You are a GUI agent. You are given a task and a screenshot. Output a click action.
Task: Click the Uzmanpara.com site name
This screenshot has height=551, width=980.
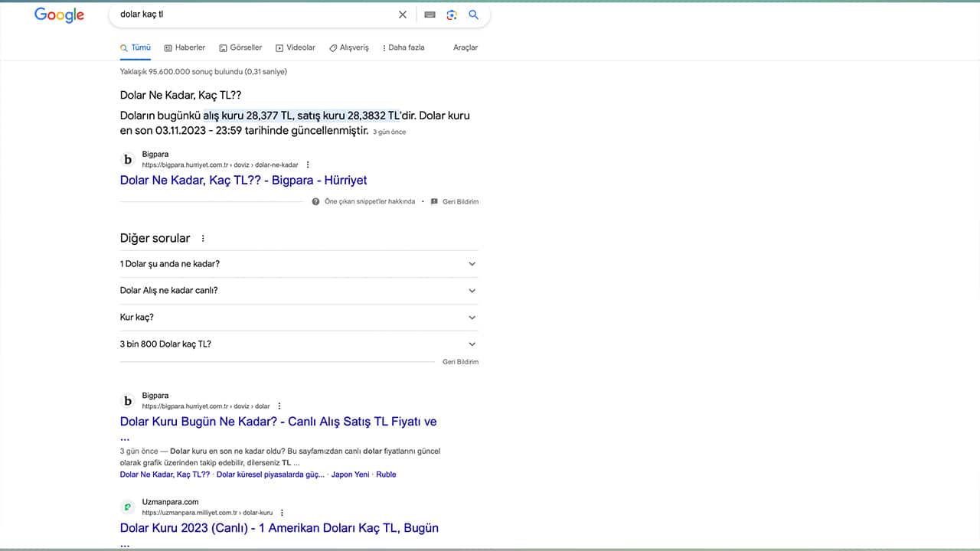coord(170,502)
